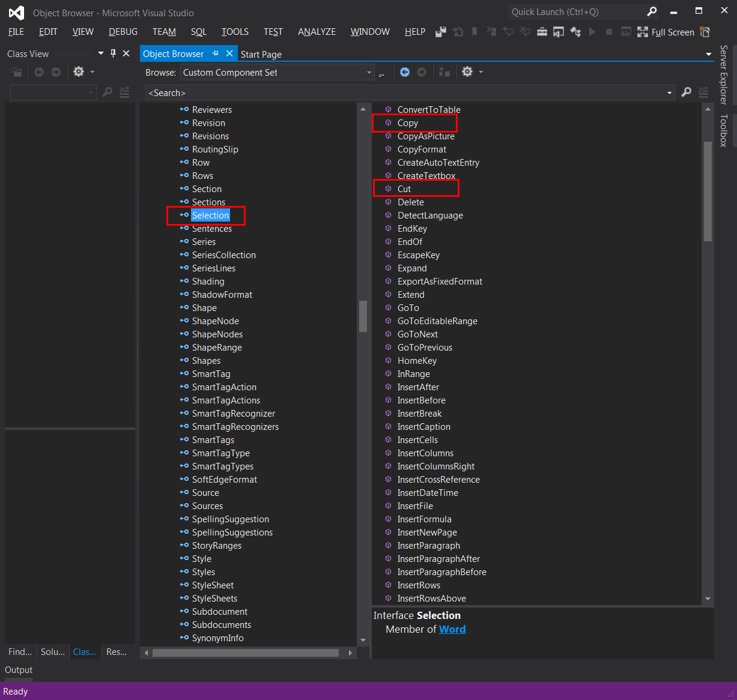737x700 pixels.
Task: Open the document tabs overflow dropdown arrow
Action: (x=709, y=54)
